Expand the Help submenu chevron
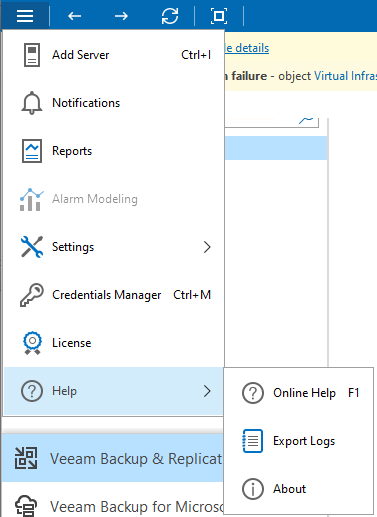Image resolution: width=377 pixels, height=517 pixels. [x=207, y=391]
